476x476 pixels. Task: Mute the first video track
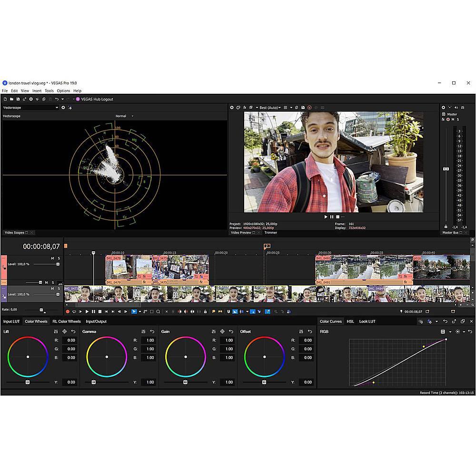click(x=52, y=258)
